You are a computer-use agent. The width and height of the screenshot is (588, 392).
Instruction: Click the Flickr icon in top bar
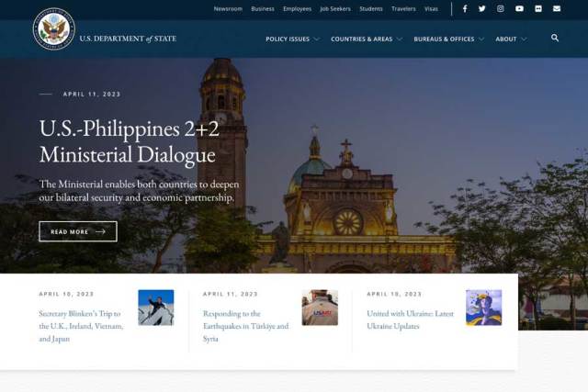pos(538,9)
